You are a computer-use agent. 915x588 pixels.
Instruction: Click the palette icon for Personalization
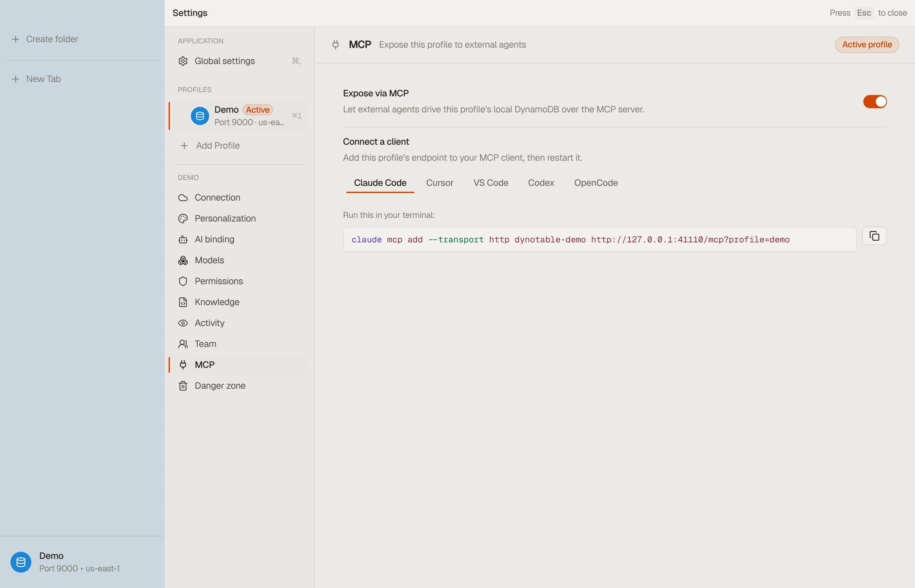[183, 219]
